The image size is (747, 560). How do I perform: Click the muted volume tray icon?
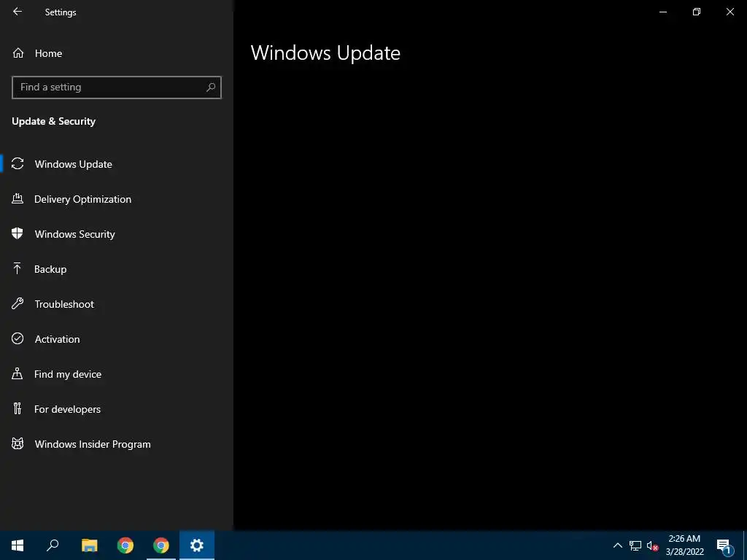tap(653, 545)
